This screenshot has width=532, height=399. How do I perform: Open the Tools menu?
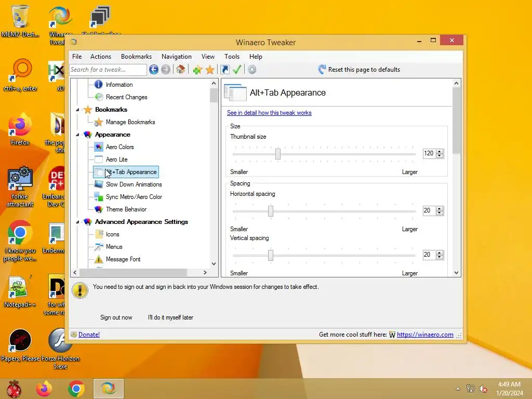tap(232, 57)
